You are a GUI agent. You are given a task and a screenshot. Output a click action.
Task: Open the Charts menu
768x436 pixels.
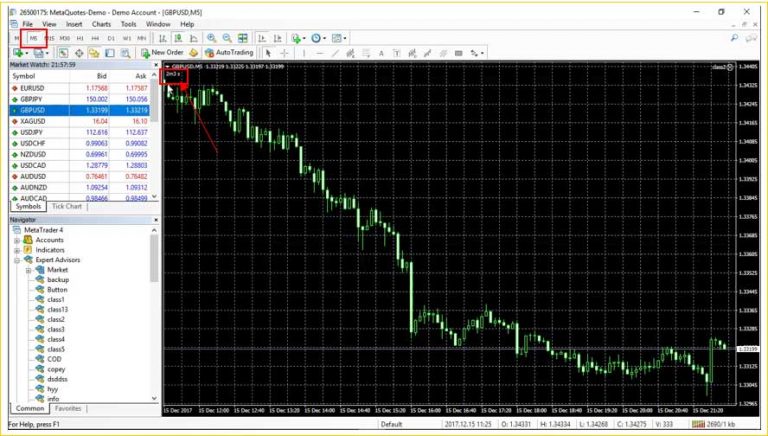(101, 24)
